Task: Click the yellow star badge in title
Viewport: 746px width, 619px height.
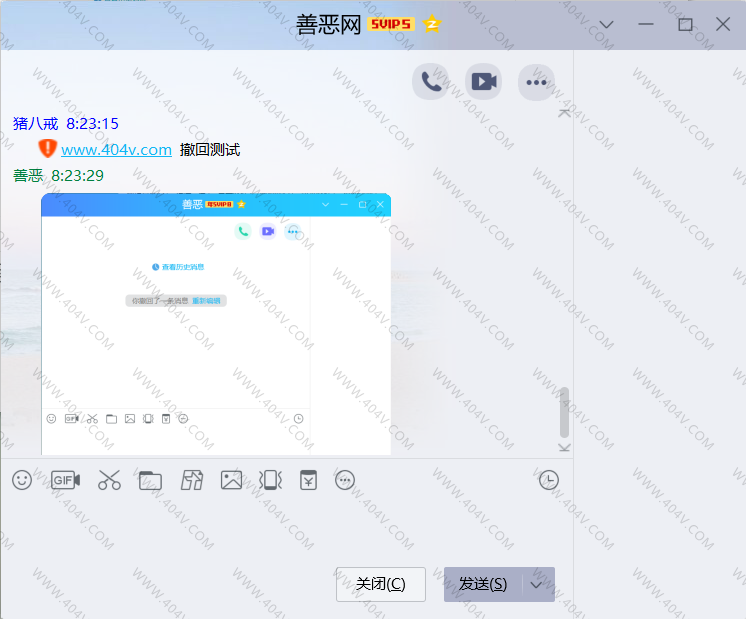Action: point(432,24)
